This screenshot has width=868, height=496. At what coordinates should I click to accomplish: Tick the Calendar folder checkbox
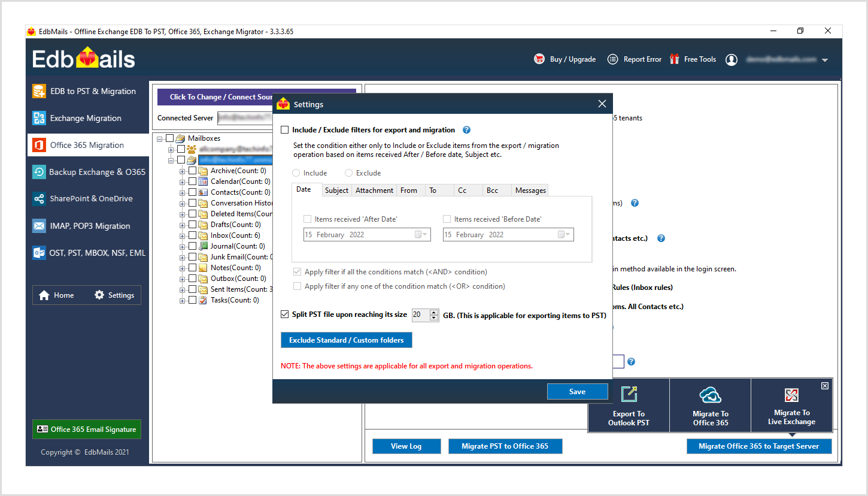(x=192, y=182)
